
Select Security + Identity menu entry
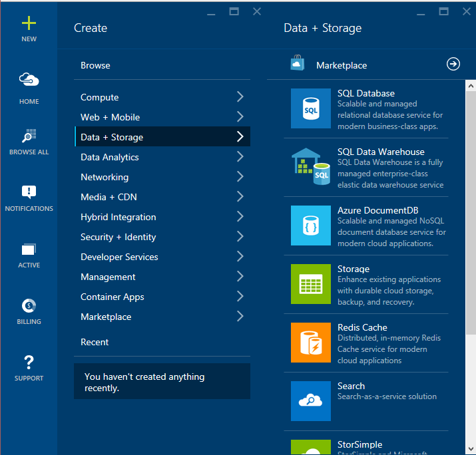click(162, 237)
